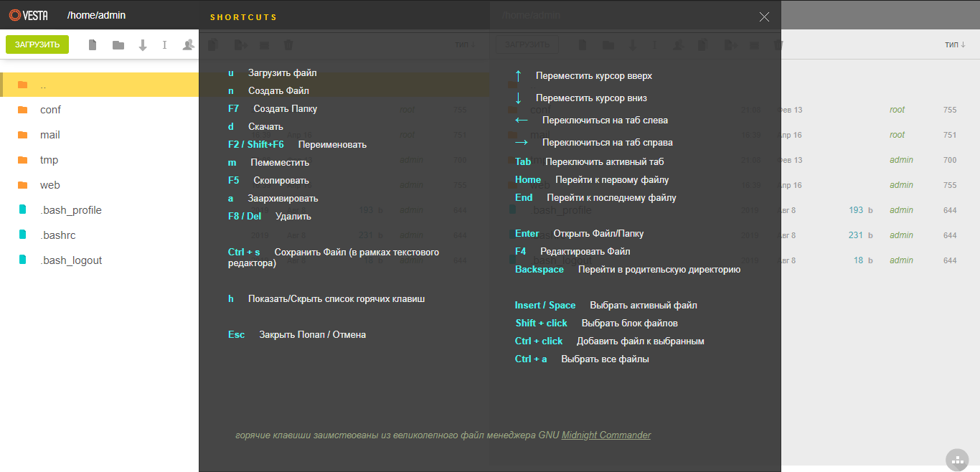Click the '700' permissions value in right panel

[950, 160]
